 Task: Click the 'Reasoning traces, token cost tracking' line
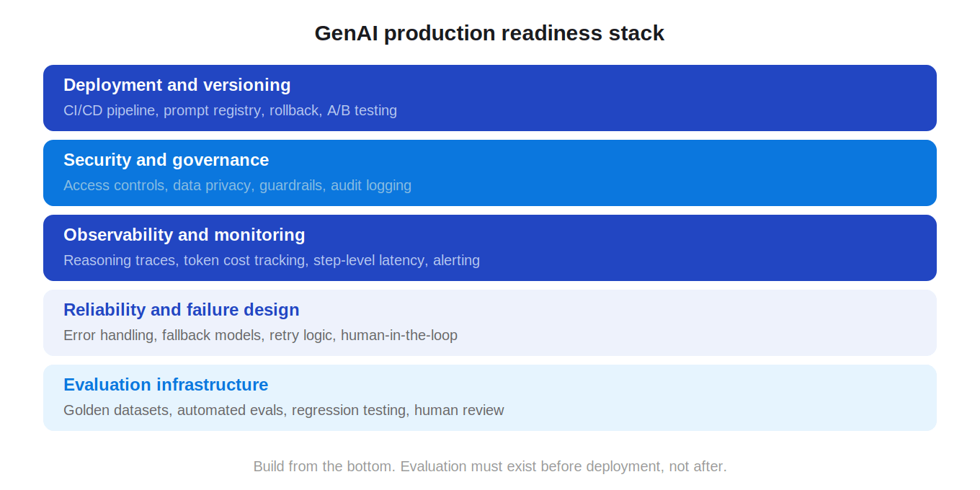[272, 260]
